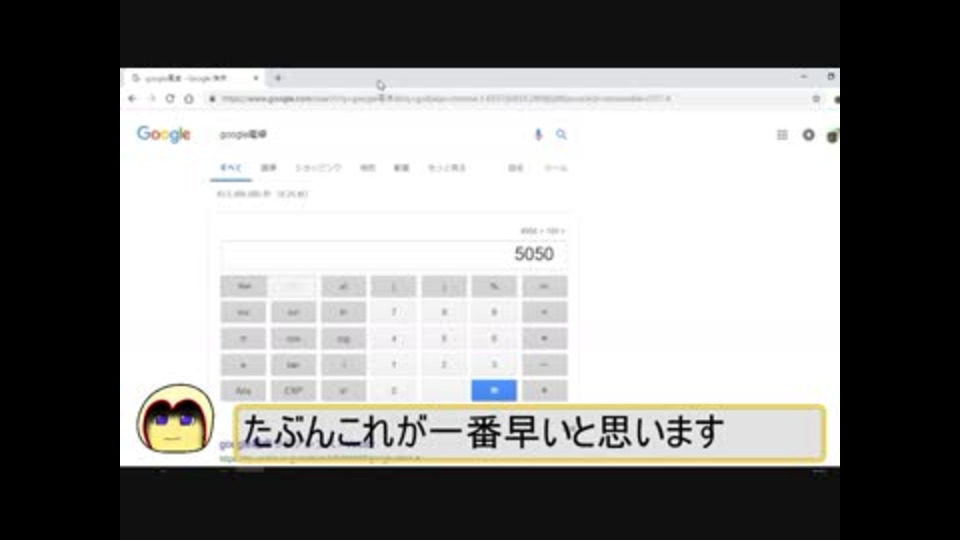Image resolution: width=960 pixels, height=540 pixels.
Task: Close the Google search browser tab
Action: 256,78
